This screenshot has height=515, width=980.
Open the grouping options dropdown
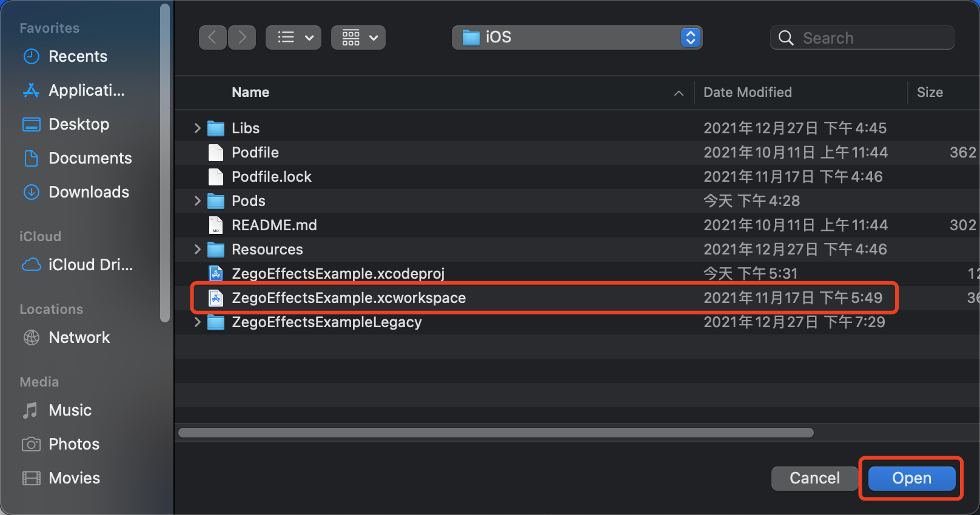click(x=358, y=38)
